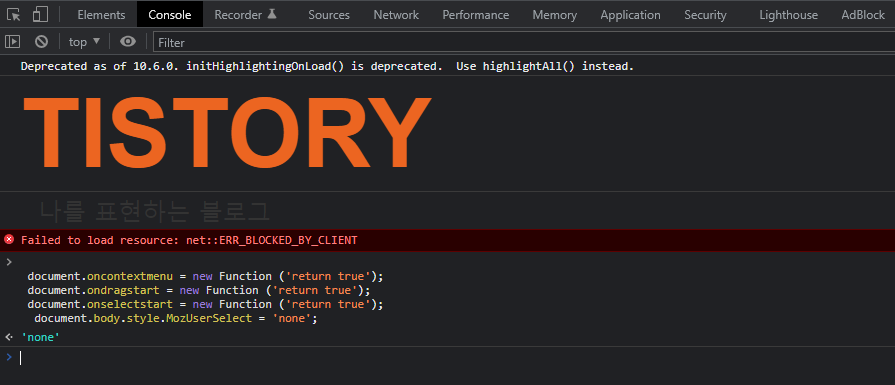Open the Security tab
Image resolution: width=895 pixels, height=385 pixels.
point(705,15)
